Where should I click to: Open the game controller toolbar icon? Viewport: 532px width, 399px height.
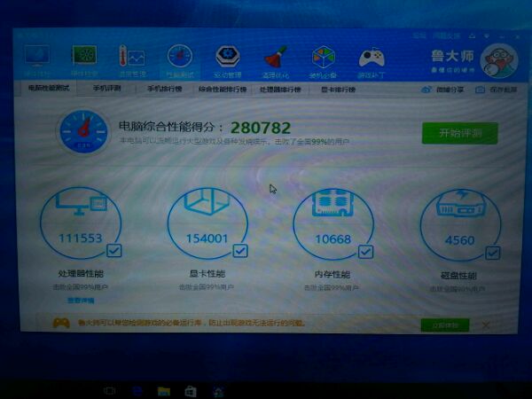pos(372,58)
